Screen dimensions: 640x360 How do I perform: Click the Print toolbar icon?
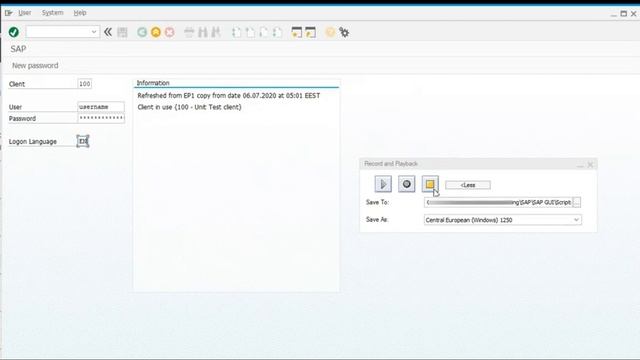[x=189, y=32]
